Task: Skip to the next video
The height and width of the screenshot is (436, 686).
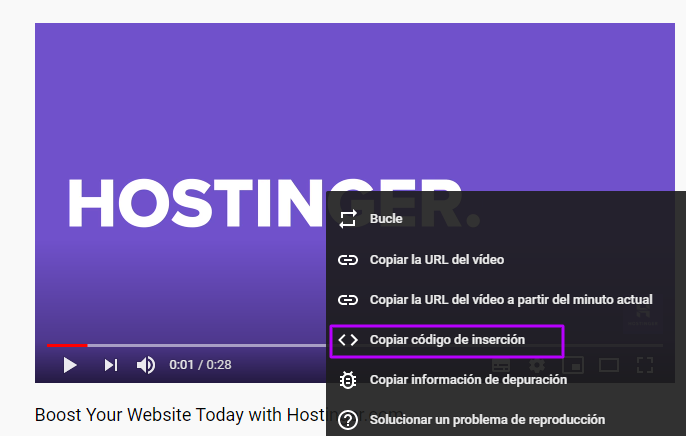Action: click(x=111, y=365)
